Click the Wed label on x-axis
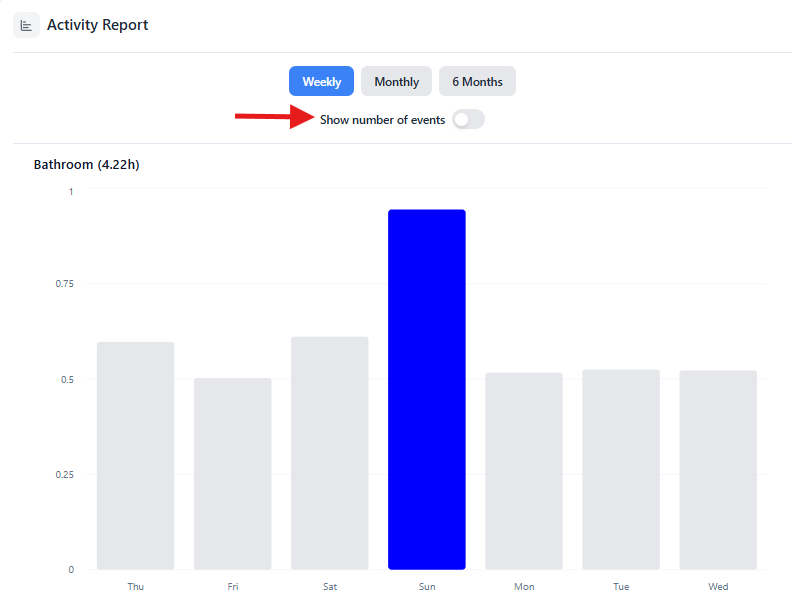 718,587
